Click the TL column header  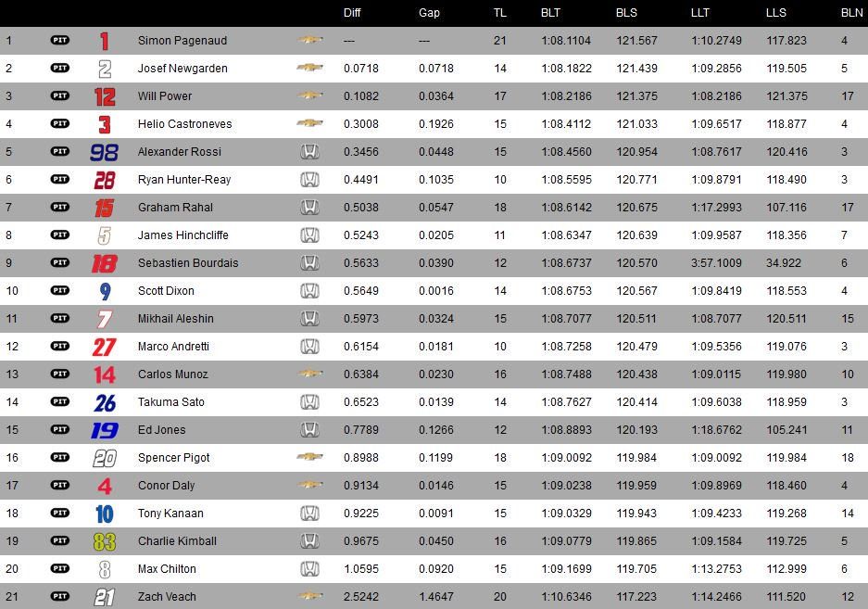coord(500,13)
